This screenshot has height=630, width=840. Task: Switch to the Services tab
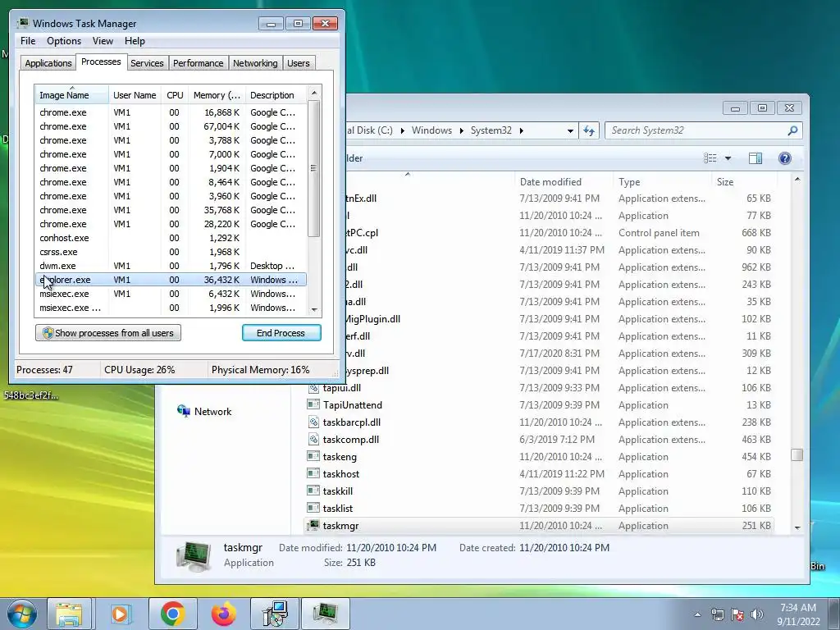point(147,63)
